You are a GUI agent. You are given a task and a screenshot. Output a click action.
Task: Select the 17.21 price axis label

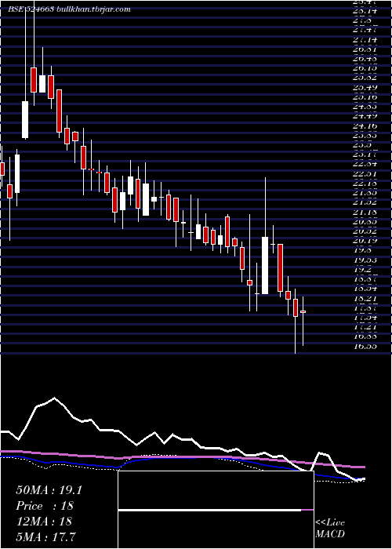pyautogui.click(x=365, y=327)
